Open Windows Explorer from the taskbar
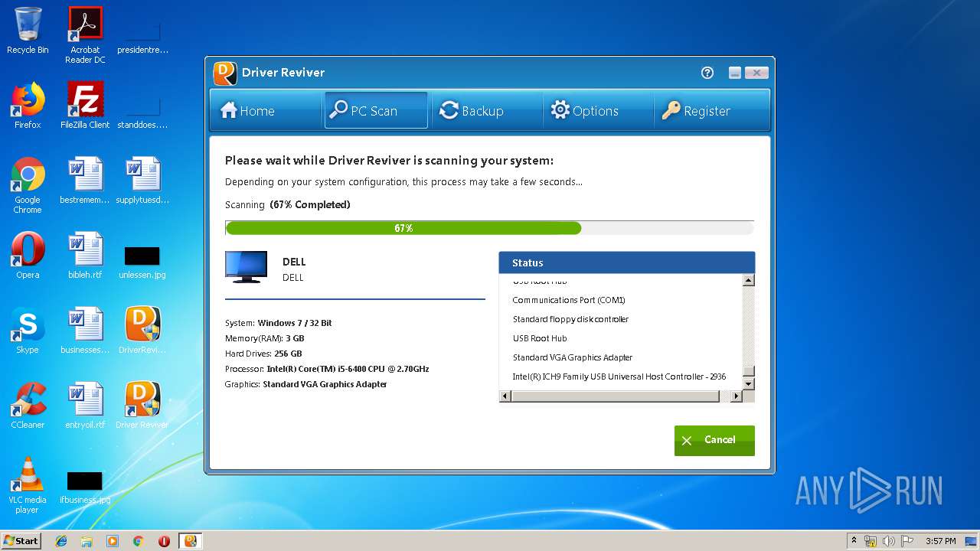This screenshot has height=551, width=980. click(87, 541)
